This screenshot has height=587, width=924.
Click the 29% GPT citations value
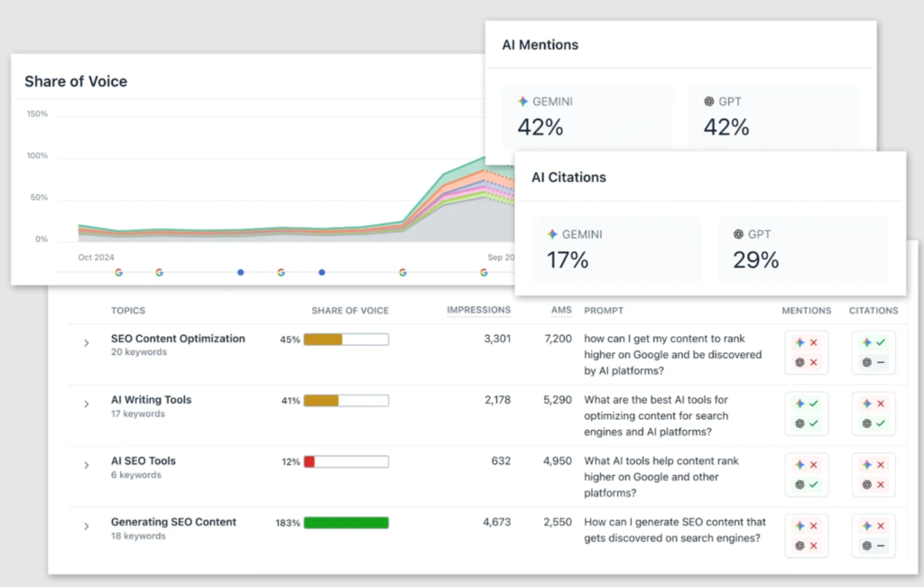pyautogui.click(x=755, y=260)
